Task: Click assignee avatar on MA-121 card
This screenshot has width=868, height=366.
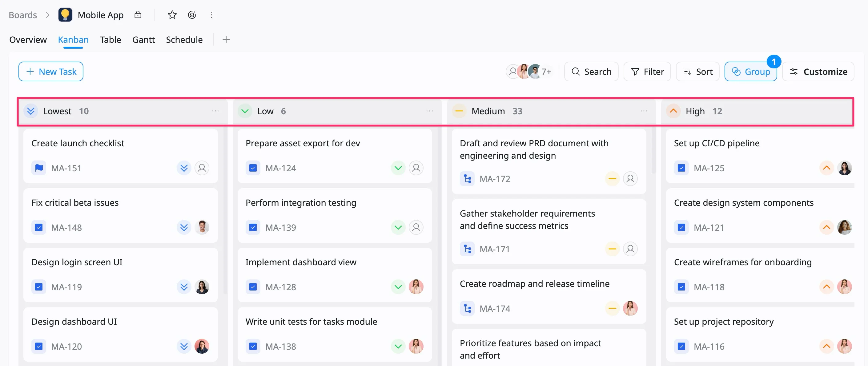Action: (x=844, y=227)
